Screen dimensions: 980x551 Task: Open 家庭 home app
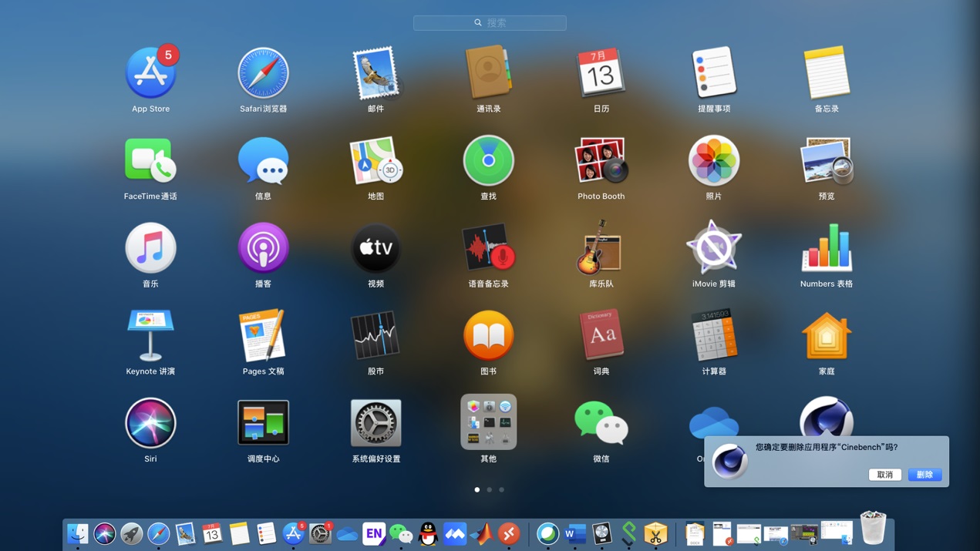[827, 335]
